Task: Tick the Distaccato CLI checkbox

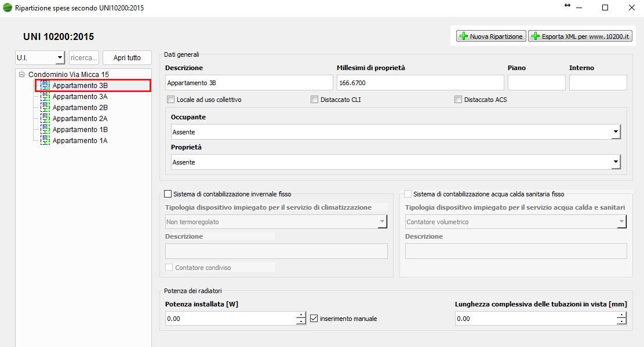Action: 314,100
